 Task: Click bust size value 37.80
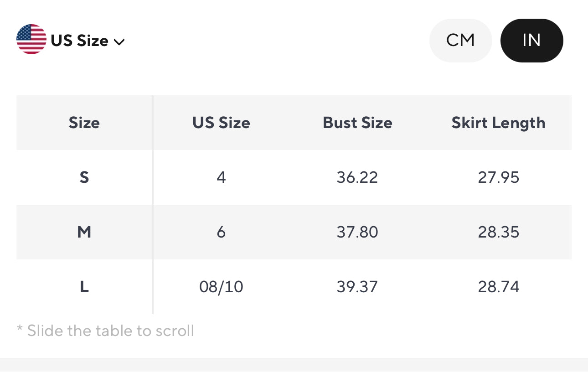(x=357, y=232)
